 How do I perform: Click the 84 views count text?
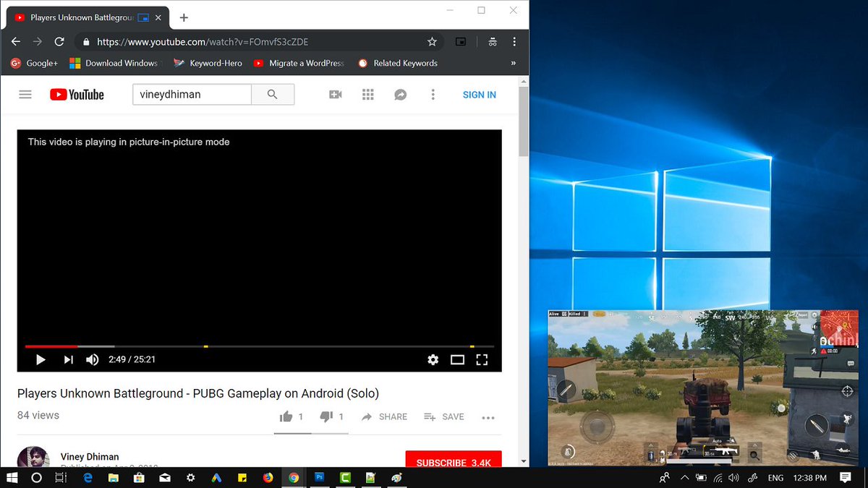[x=38, y=415]
